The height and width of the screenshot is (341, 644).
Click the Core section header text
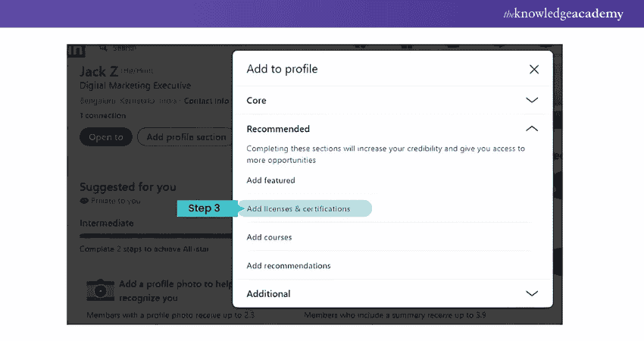(x=256, y=100)
